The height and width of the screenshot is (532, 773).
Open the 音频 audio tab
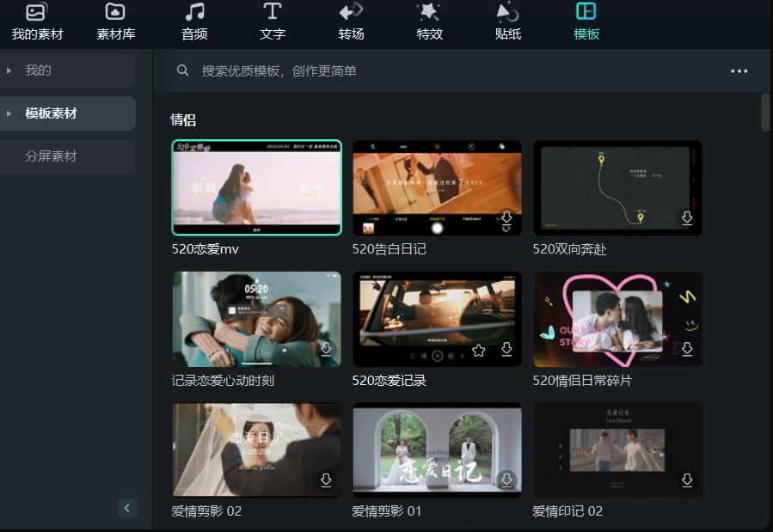(194, 22)
